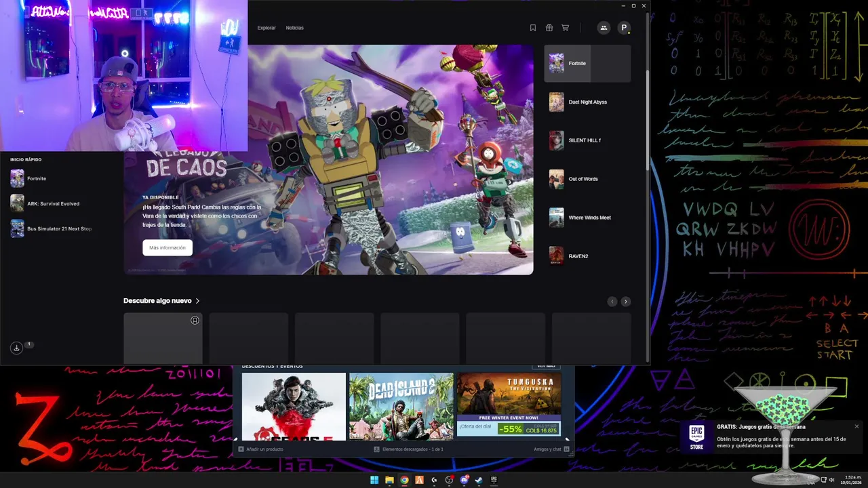Open the wishlist bookmark icon in Epic header
Viewport: 868px width, 488px height.
(533, 28)
